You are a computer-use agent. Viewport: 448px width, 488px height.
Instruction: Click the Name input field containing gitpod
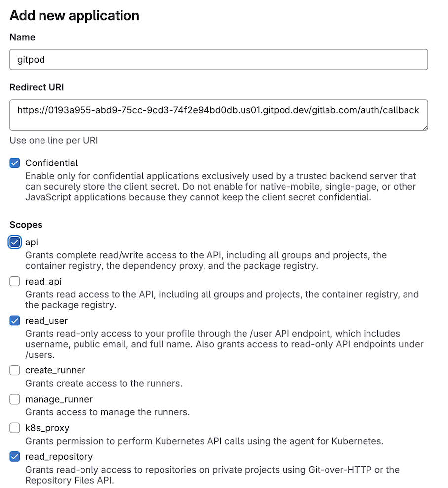[218, 59]
